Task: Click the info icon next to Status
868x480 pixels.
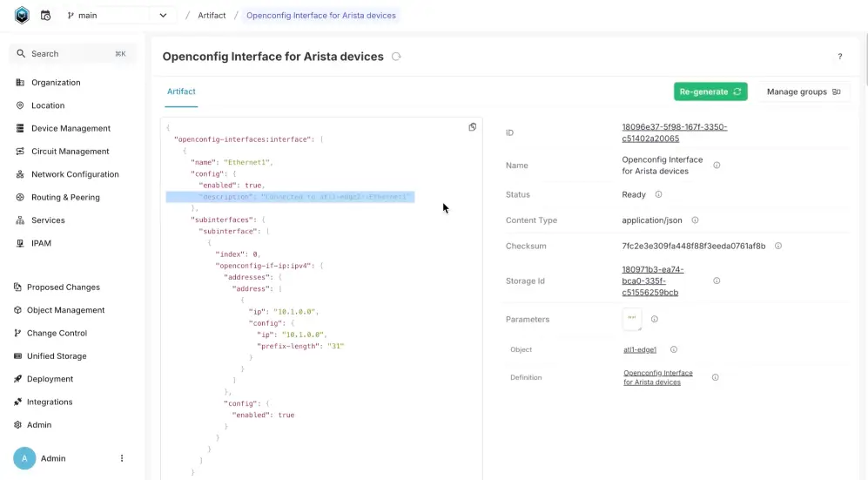Action: 658,194
